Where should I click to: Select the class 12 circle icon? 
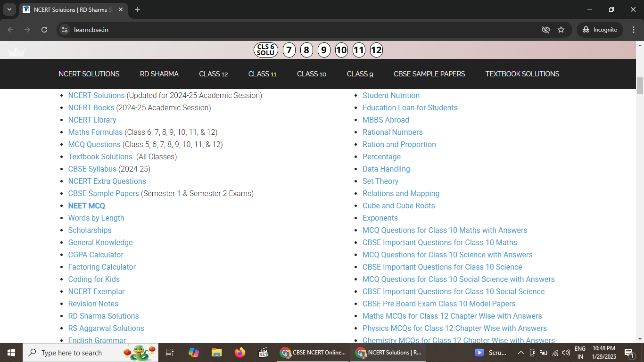click(376, 50)
